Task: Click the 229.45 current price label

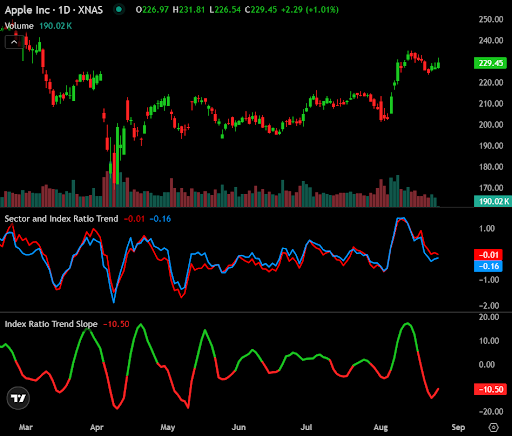Action: (x=490, y=63)
